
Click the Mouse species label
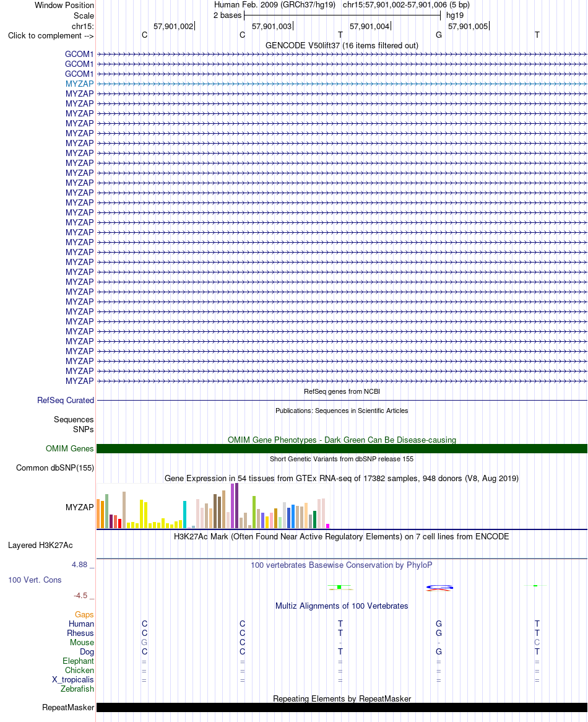(82, 642)
